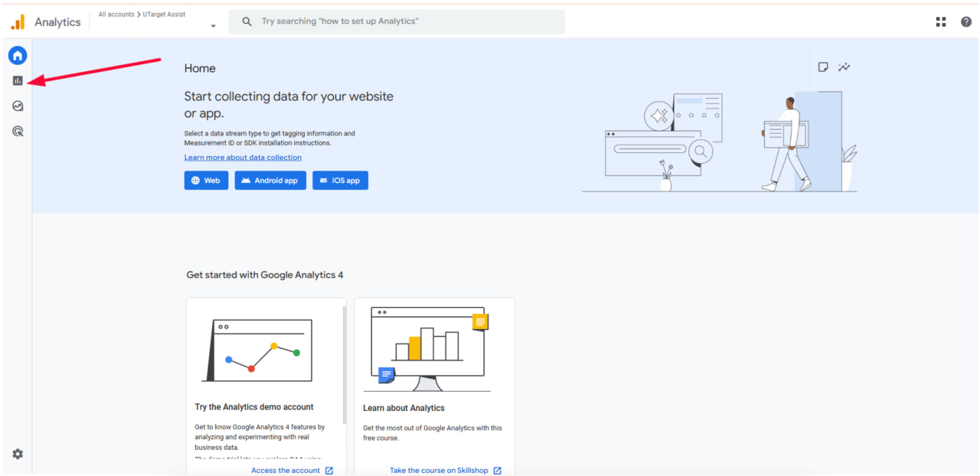Open Admin settings gear icon
The image size is (980, 476).
pyautogui.click(x=18, y=454)
